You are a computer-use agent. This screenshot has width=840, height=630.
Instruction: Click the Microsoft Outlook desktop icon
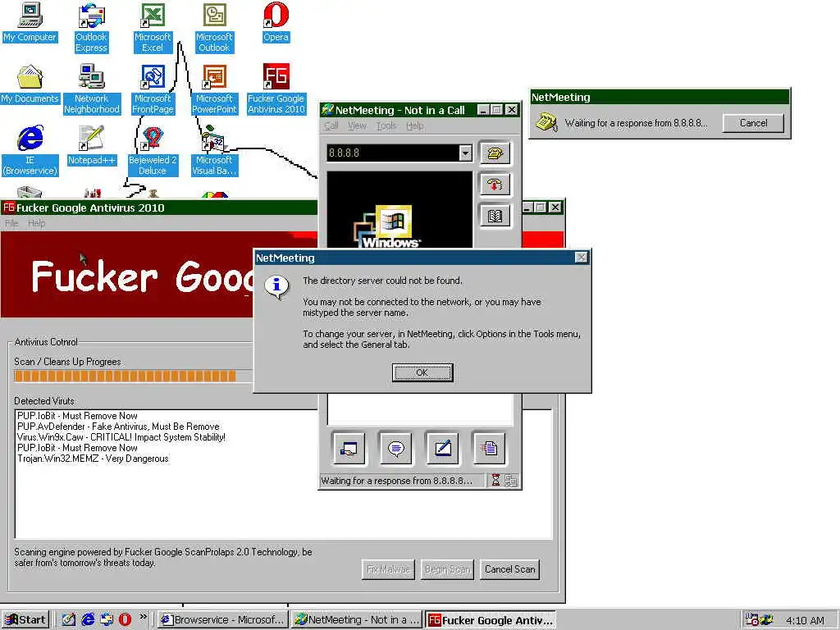point(214,28)
